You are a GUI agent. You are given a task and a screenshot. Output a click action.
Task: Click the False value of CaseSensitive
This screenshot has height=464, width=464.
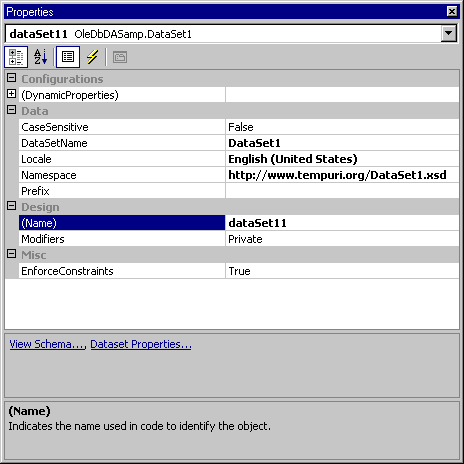pos(342,127)
